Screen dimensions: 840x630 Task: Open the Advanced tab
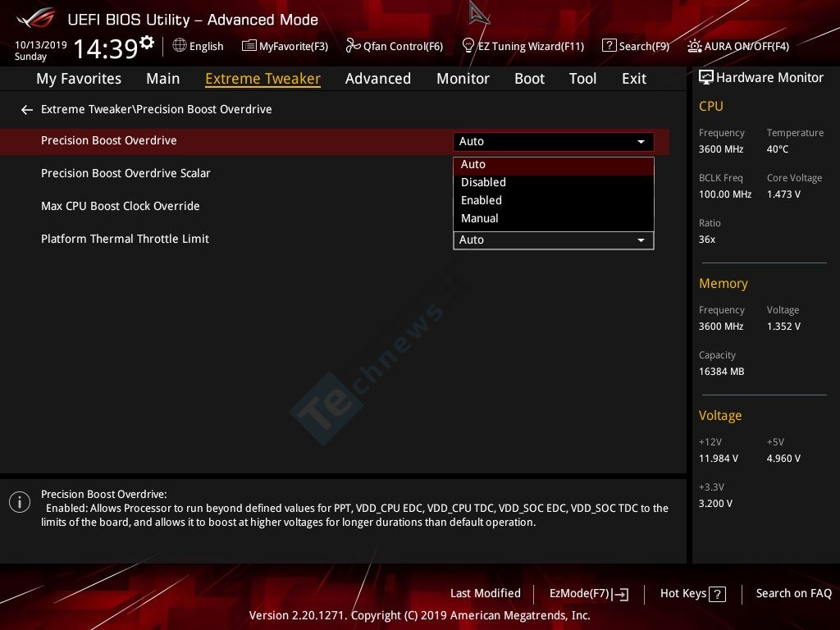pyautogui.click(x=378, y=79)
